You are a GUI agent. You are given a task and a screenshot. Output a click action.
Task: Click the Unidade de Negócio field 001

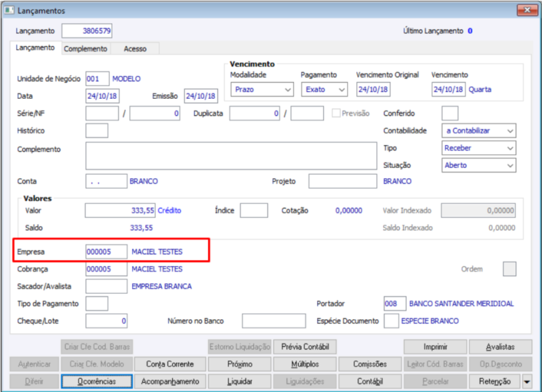pyautogui.click(x=98, y=79)
